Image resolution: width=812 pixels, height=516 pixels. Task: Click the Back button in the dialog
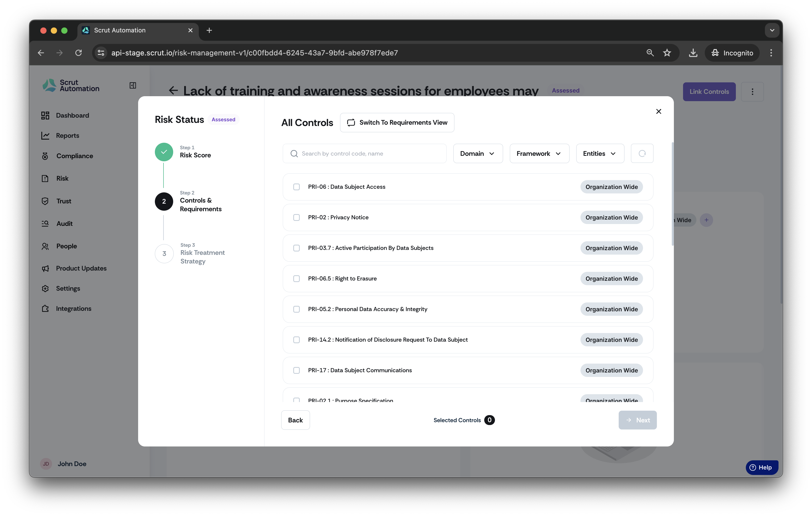295,420
